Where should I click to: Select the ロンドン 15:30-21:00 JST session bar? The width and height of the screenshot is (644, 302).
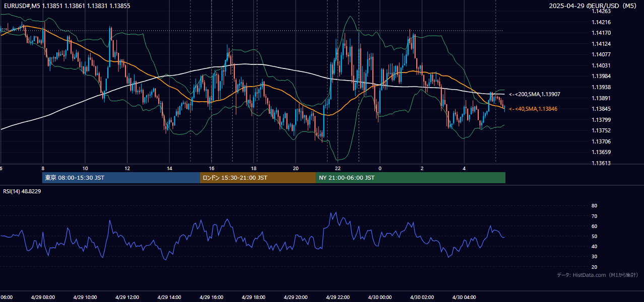(x=258, y=178)
